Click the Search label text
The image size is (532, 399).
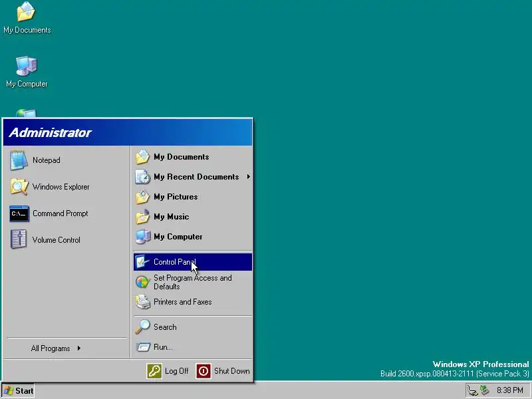[165, 327]
